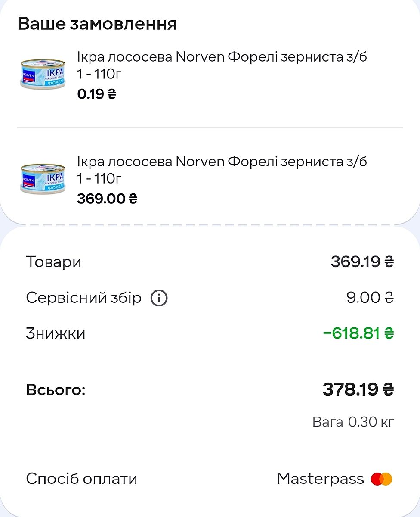Viewport: 420px width, 517px height.
Task: Click the Ваше замовлення heading
Action: [97, 24]
